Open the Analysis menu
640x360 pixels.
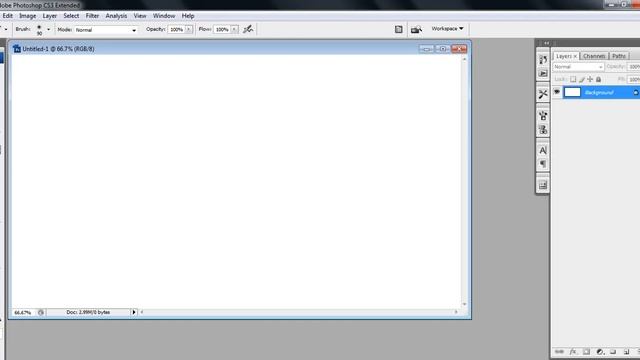[x=116, y=16]
